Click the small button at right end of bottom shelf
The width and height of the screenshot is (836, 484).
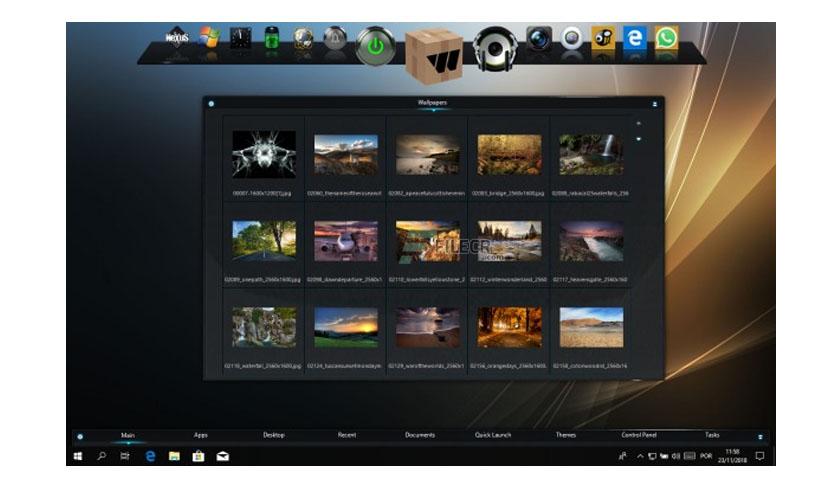pyautogui.click(x=760, y=437)
